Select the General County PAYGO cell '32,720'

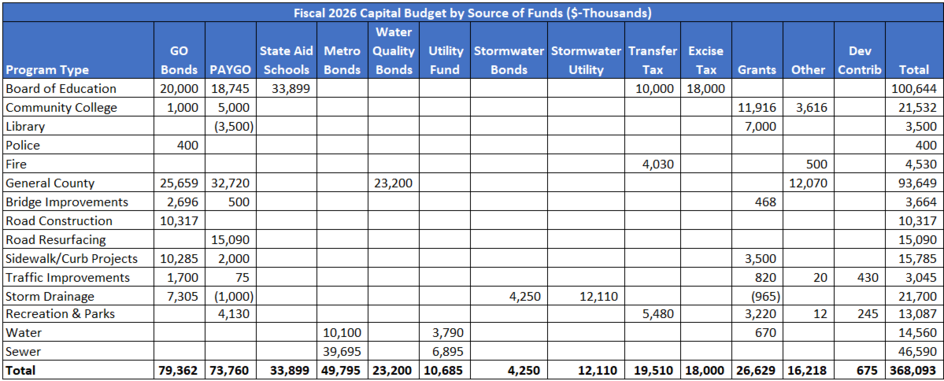(232, 183)
